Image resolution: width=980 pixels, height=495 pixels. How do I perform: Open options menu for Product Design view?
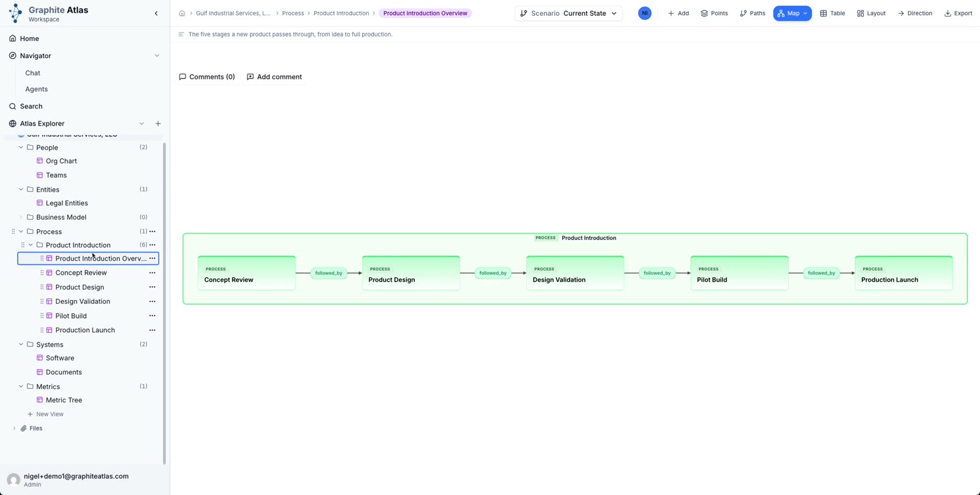pos(153,287)
